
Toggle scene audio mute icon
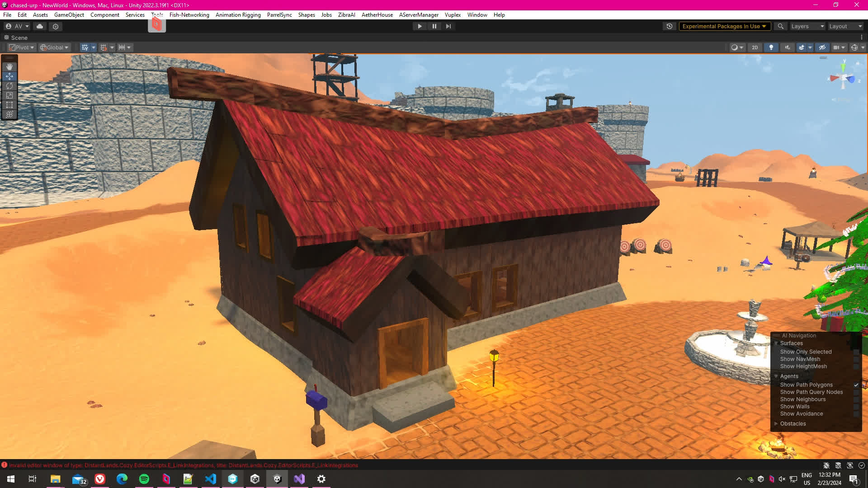click(x=788, y=47)
